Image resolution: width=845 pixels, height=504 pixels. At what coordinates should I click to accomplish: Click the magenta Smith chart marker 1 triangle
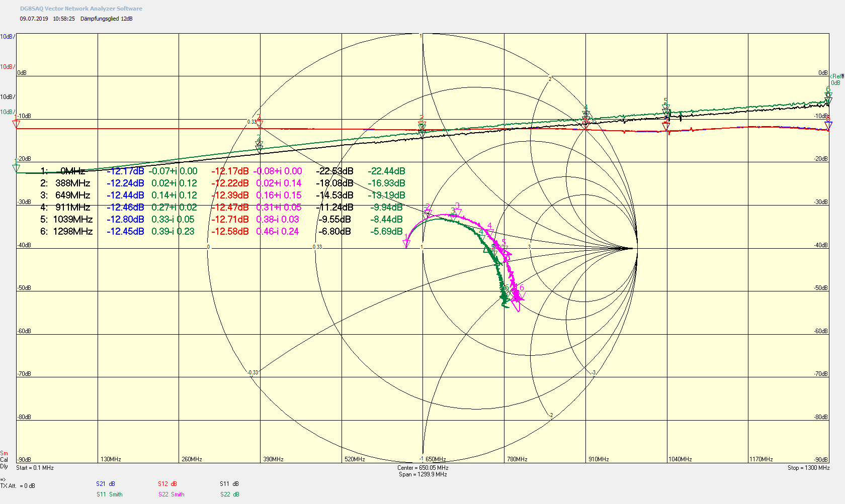(x=406, y=244)
